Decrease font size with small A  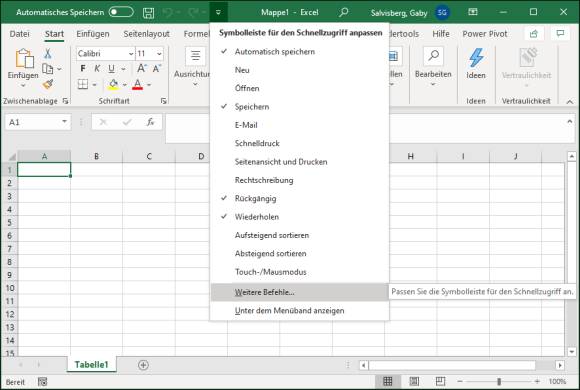pos(157,68)
